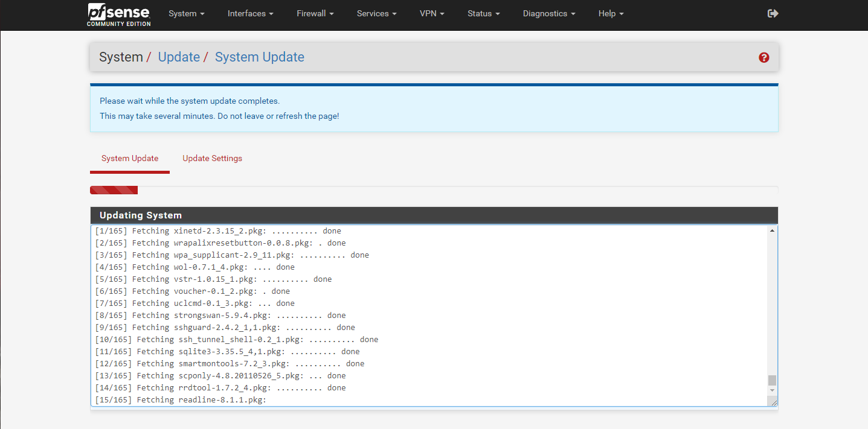Click the sshguard-2.4.2_1,1.pkg log line
Screen dimensions: 868x429
(x=225, y=328)
